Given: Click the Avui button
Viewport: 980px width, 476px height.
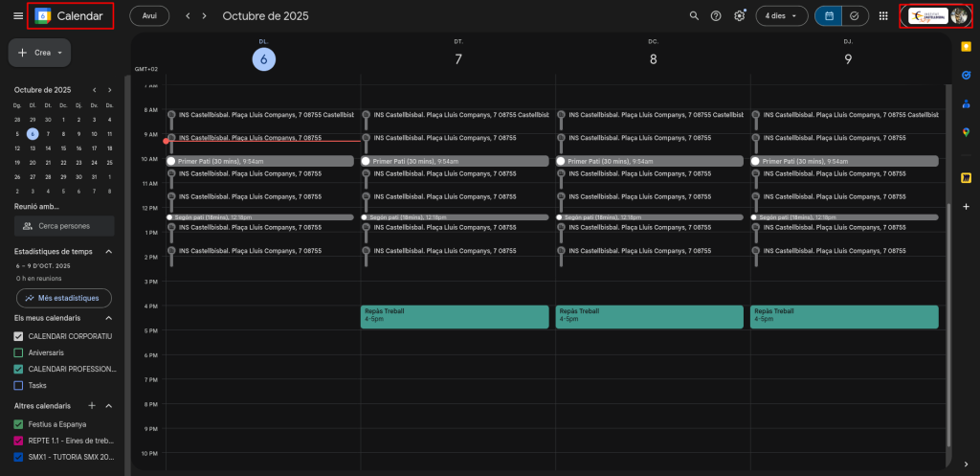Looking at the screenshot, I should (149, 16).
